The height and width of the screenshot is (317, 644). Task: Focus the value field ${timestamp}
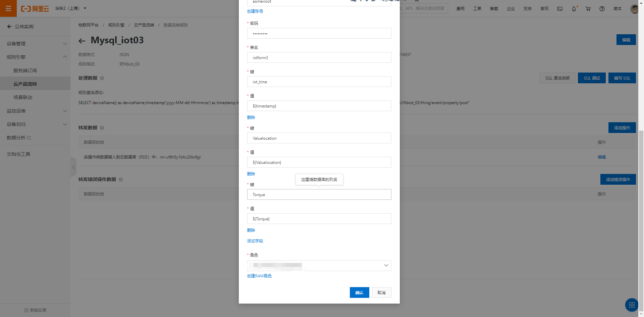click(319, 106)
